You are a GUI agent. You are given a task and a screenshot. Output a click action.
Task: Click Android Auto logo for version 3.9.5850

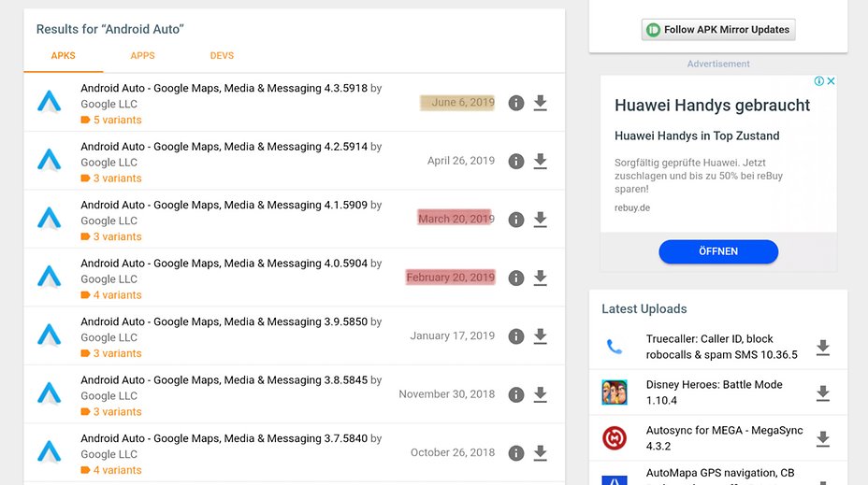point(50,335)
